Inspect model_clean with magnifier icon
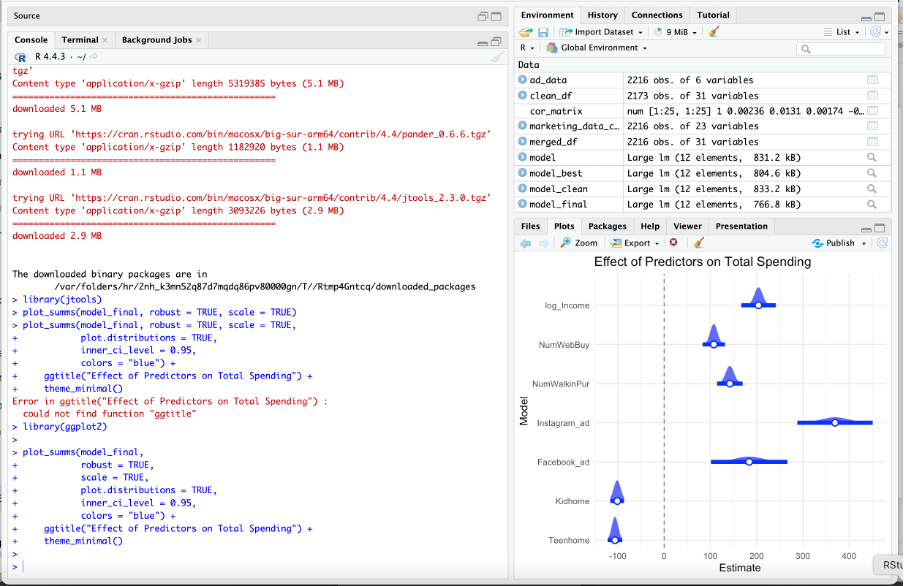The image size is (904, 586). click(x=872, y=189)
